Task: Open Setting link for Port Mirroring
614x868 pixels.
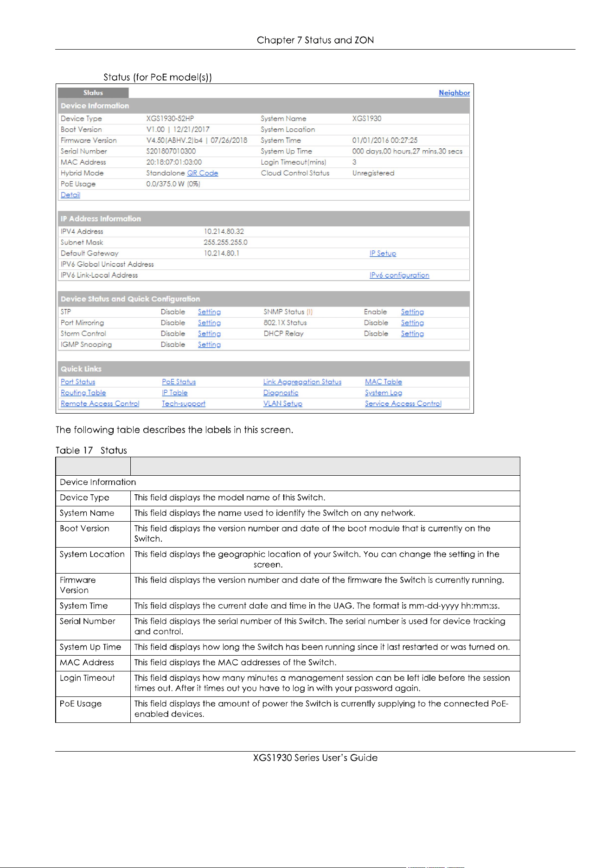Action: tap(209, 323)
